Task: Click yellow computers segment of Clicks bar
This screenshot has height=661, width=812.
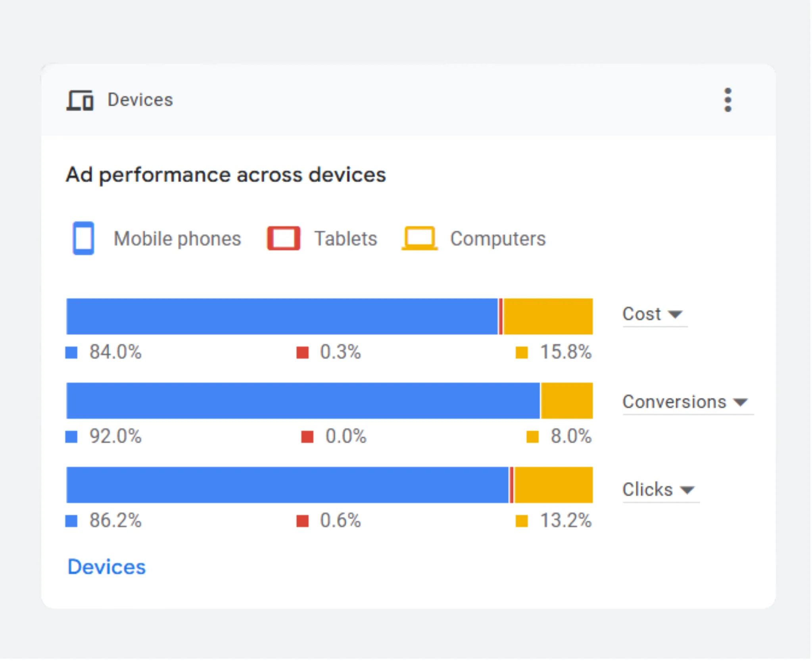Action: click(554, 485)
